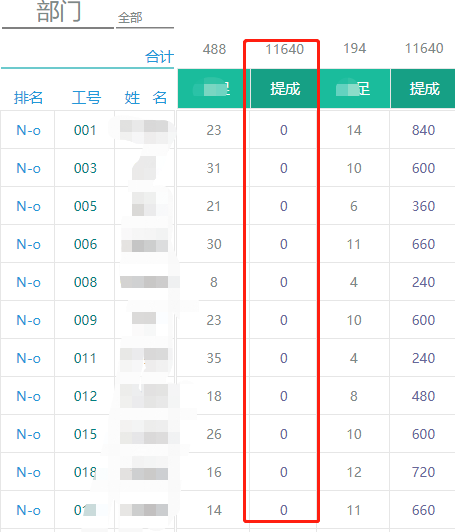This screenshot has height=532, width=455.
Task: Click the 480 commission in row 012
Action: point(423,396)
